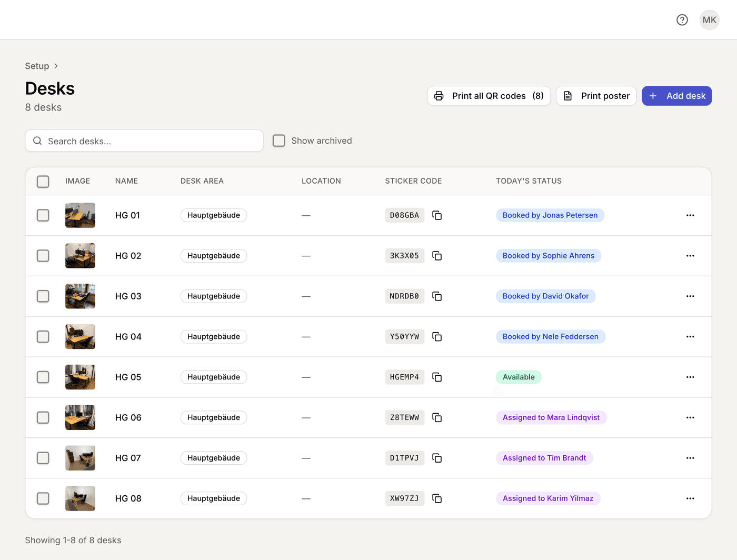Image resolution: width=737 pixels, height=560 pixels.
Task: Open the HG 06 desk image thumbnail
Action: (80, 417)
